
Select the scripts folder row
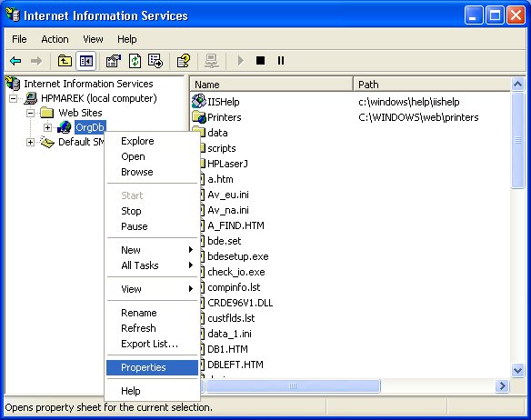click(222, 148)
